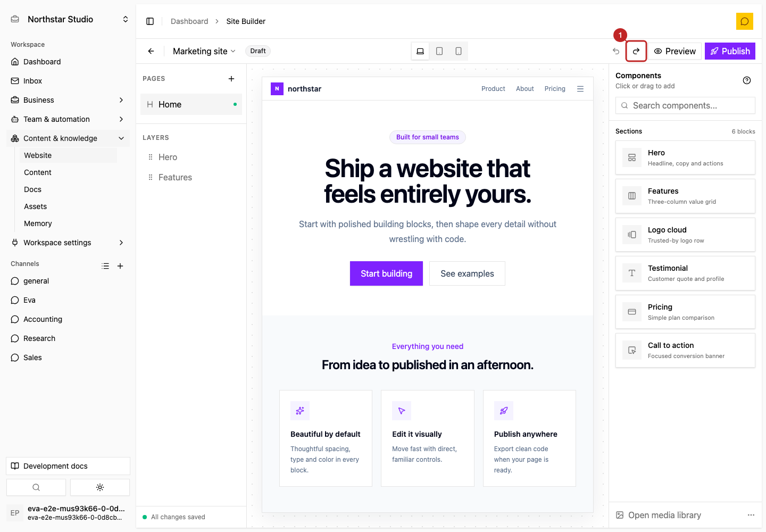Click the Search components field
Viewport: 766px width, 532px height.
coord(685,105)
